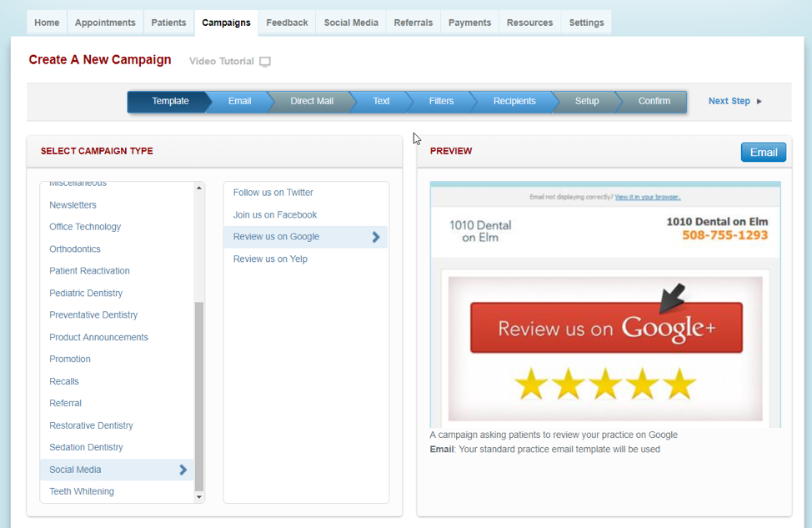The width and height of the screenshot is (812, 528).
Task: Open the Payments tab
Action: pos(469,23)
